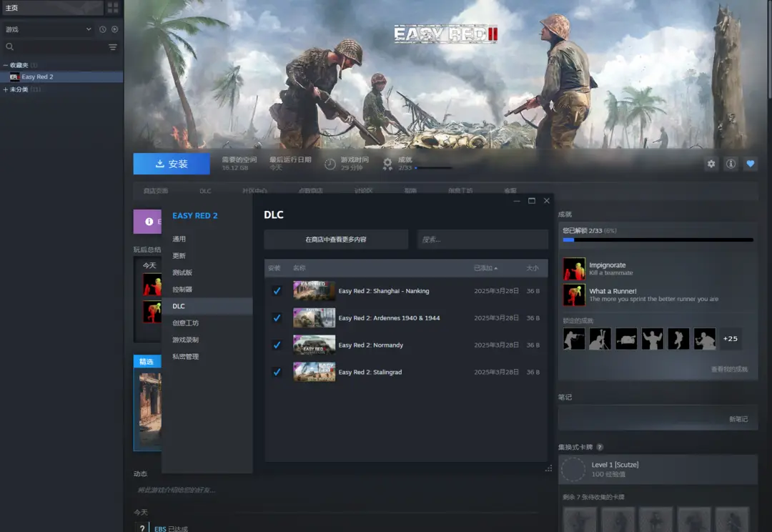Click the ready-to-play filter icon in sidebar

click(114, 29)
